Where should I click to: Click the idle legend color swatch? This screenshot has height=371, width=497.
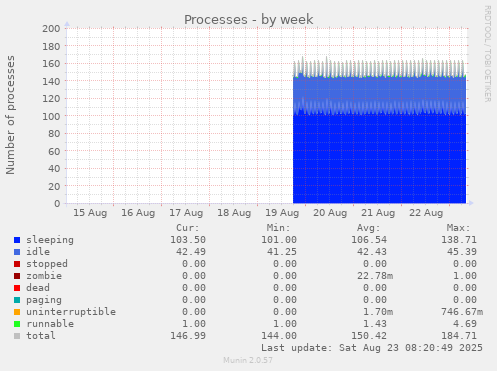[x=17, y=252]
